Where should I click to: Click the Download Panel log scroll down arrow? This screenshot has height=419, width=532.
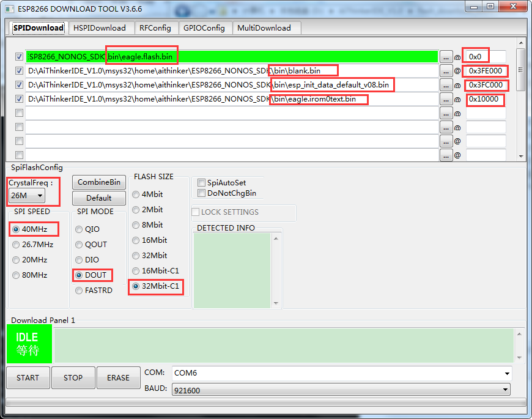point(519,358)
